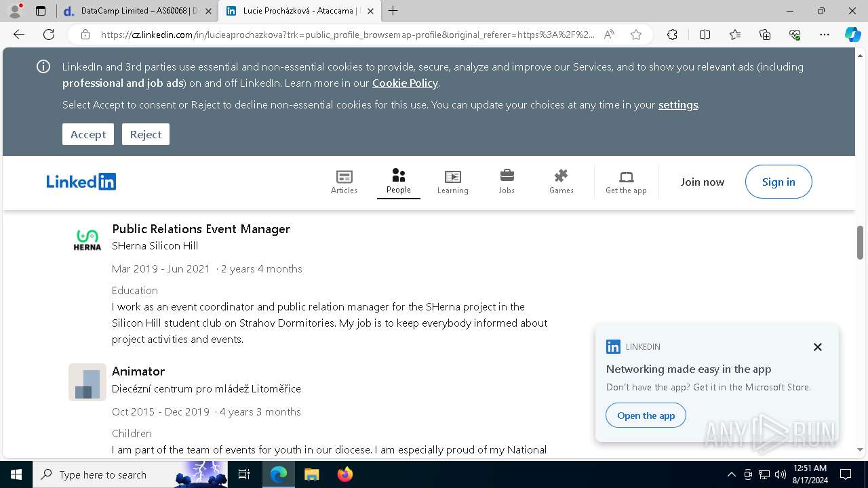Click the scroll down arrow

pyautogui.click(x=861, y=449)
